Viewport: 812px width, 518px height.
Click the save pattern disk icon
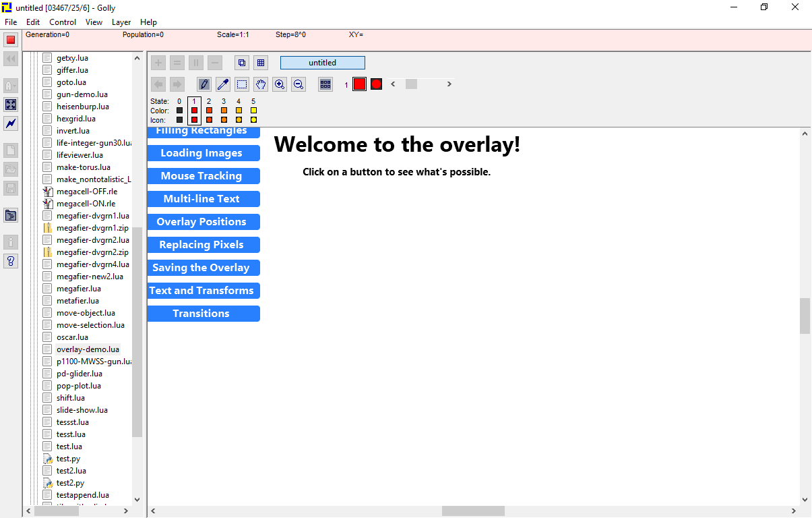[x=11, y=188]
